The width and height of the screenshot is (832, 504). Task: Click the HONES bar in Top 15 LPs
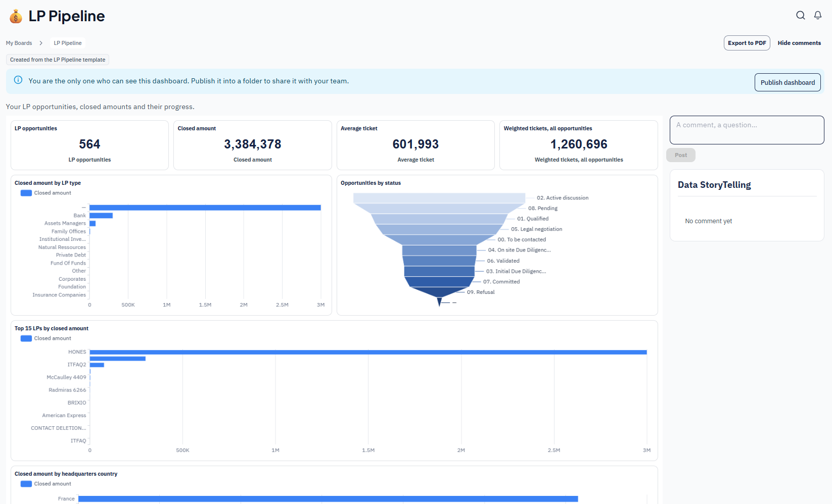pyautogui.click(x=368, y=352)
